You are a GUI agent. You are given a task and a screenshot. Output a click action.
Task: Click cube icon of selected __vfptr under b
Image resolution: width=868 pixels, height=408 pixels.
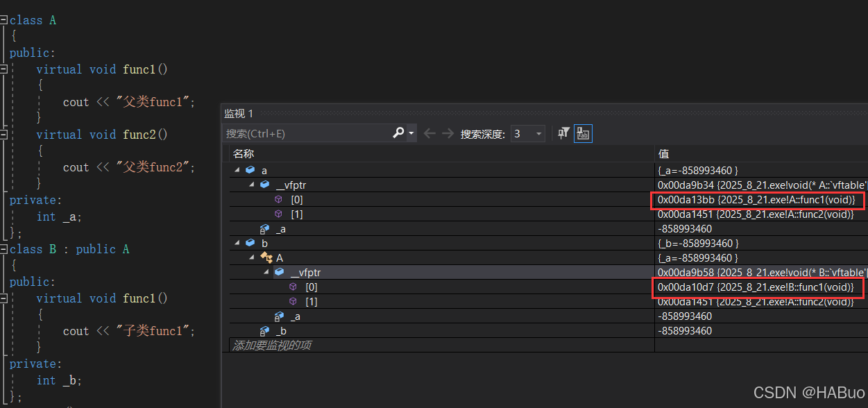(x=279, y=273)
